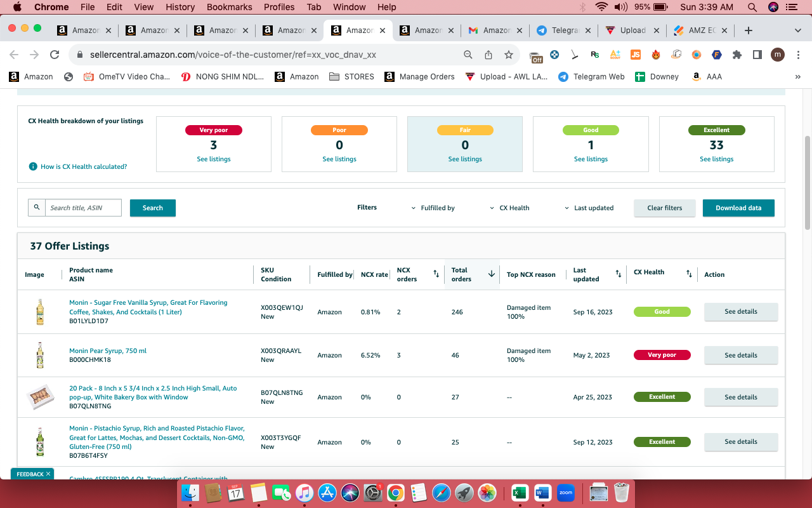See listings under Very poor

214,159
